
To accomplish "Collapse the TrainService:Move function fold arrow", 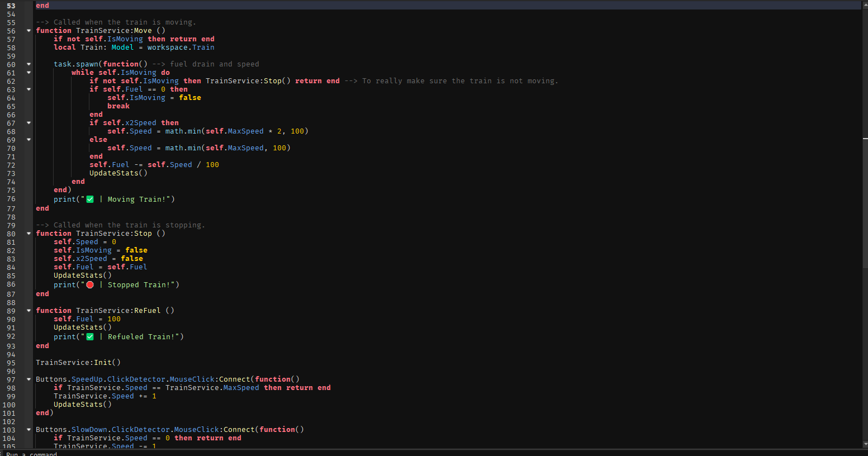I will tap(29, 31).
